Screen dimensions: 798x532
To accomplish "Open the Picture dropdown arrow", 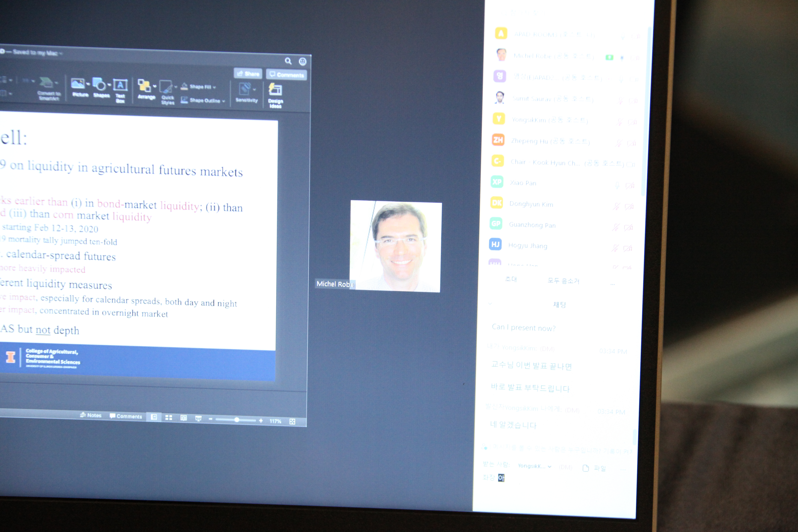I will pyautogui.click(x=88, y=84).
